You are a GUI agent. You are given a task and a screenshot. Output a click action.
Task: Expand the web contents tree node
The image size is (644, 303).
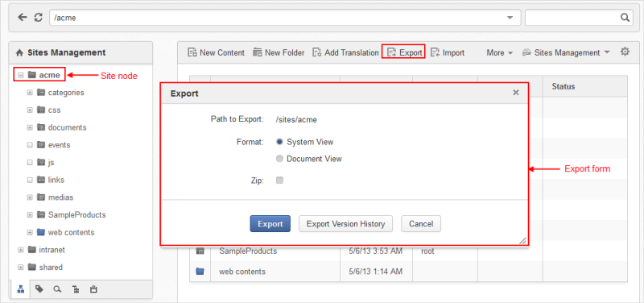[30, 232]
